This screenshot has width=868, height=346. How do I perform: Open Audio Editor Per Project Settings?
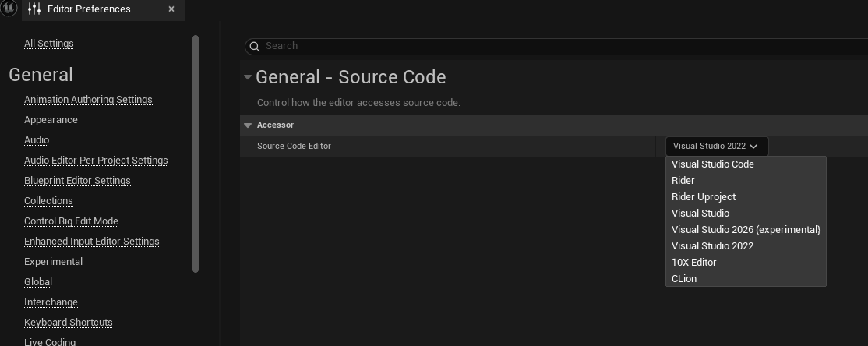pos(96,161)
